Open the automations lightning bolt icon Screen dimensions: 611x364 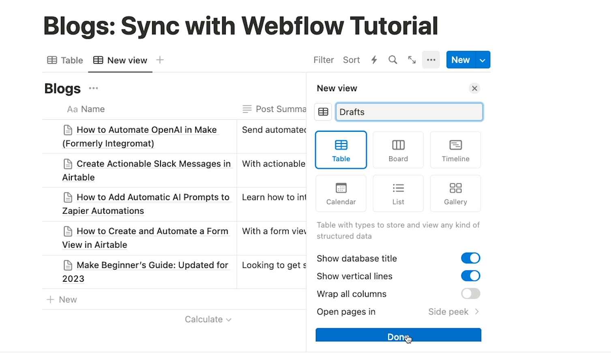pos(374,60)
